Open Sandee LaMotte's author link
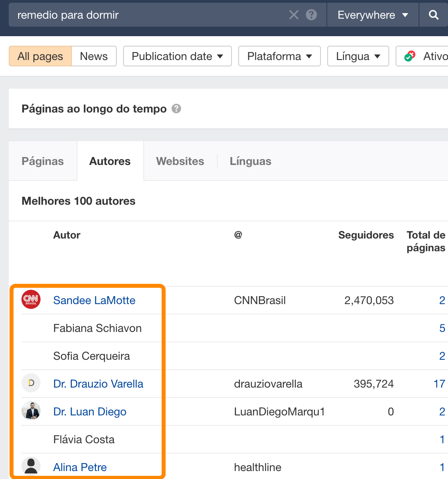Image resolution: width=448 pixels, height=479 pixels. click(x=94, y=301)
